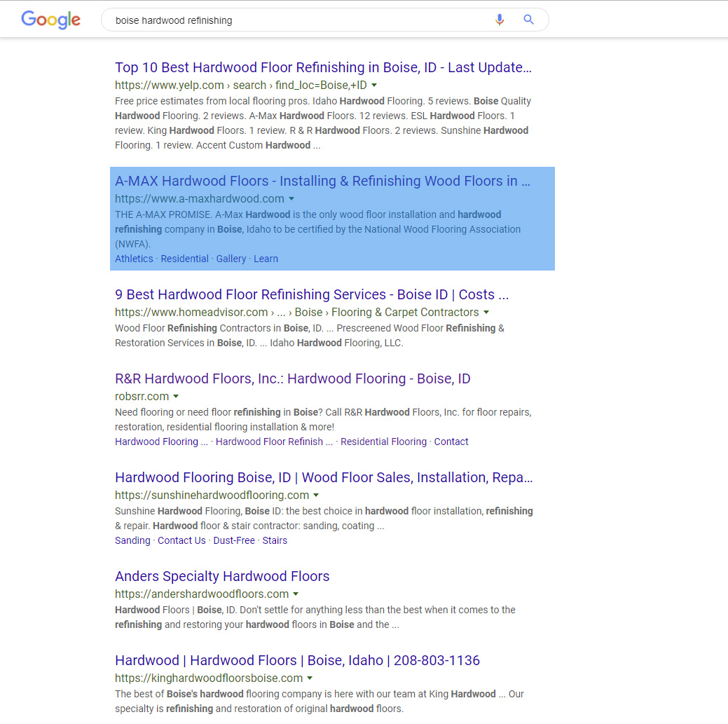Screen dimensions: 728x724
Task: Open R&R Hardwood Floors, Inc. result title
Action: (292, 378)
